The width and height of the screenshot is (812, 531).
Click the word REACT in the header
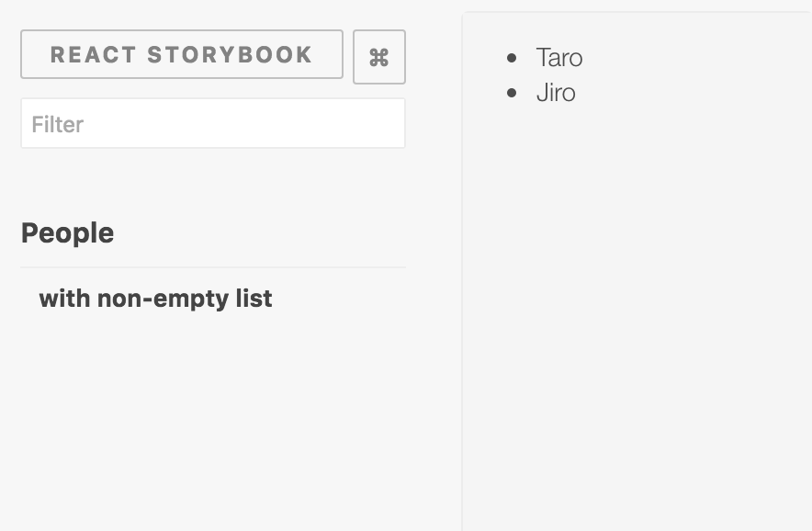(93, 55)
